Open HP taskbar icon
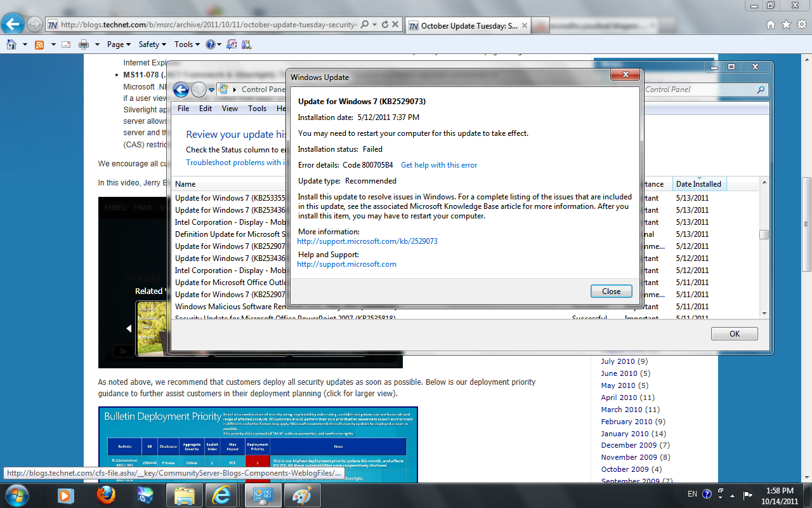Image resolution: width=812 pixels, height=508 pixels. [145, 495]
